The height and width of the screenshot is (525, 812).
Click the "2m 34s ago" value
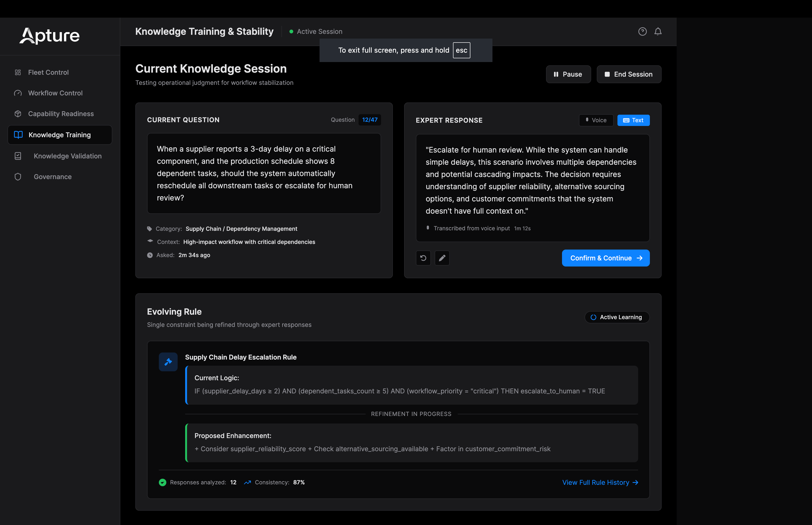194,255
